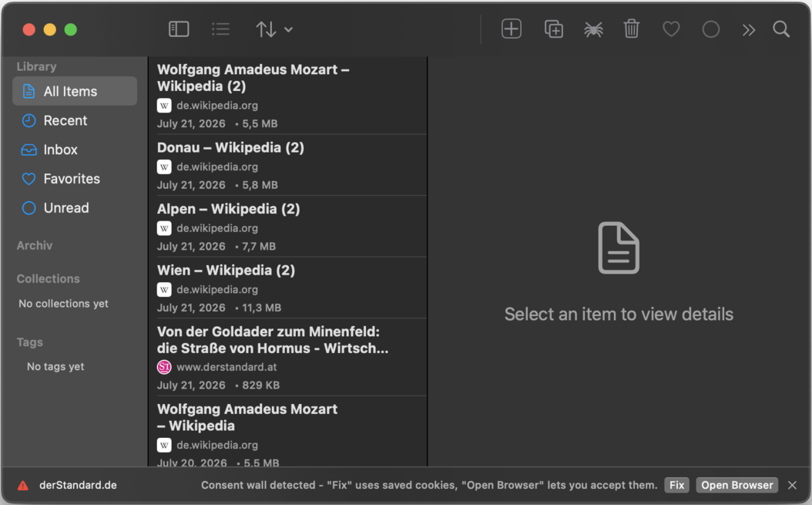Select Alpen – Wikipedia (2) item

(x=287, y=227)
